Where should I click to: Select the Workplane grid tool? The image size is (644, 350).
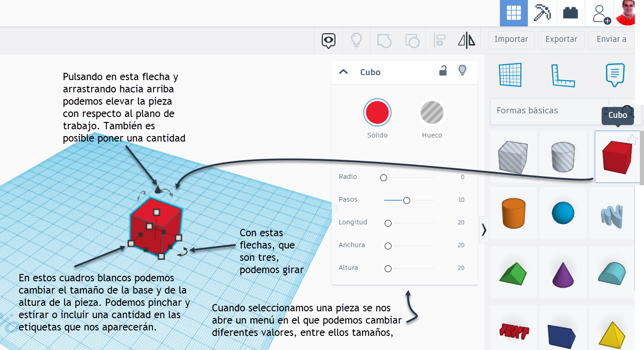510,75
